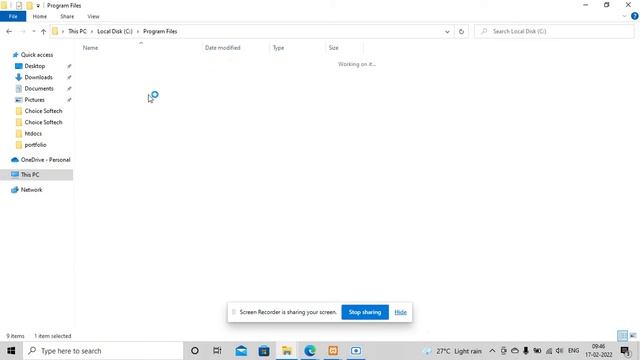Open the notification center icon
This screenshot has height=360, width=640.
pos(626,351)
